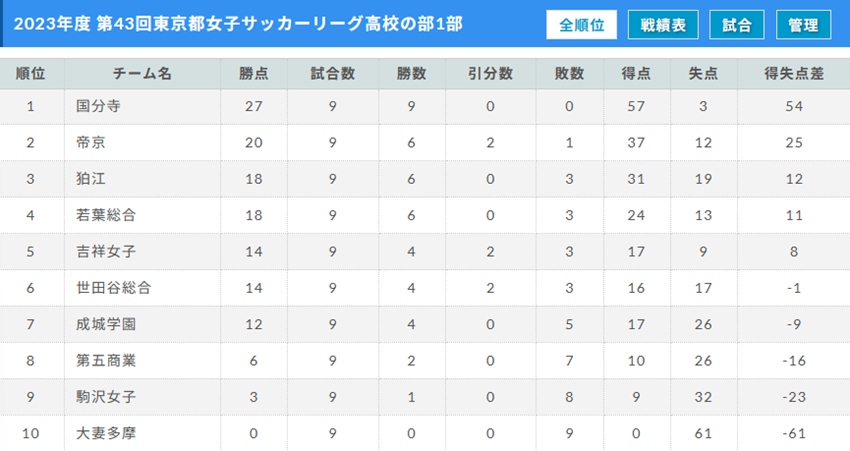
Task: Click the チーム名 column header
Action: 142,74
